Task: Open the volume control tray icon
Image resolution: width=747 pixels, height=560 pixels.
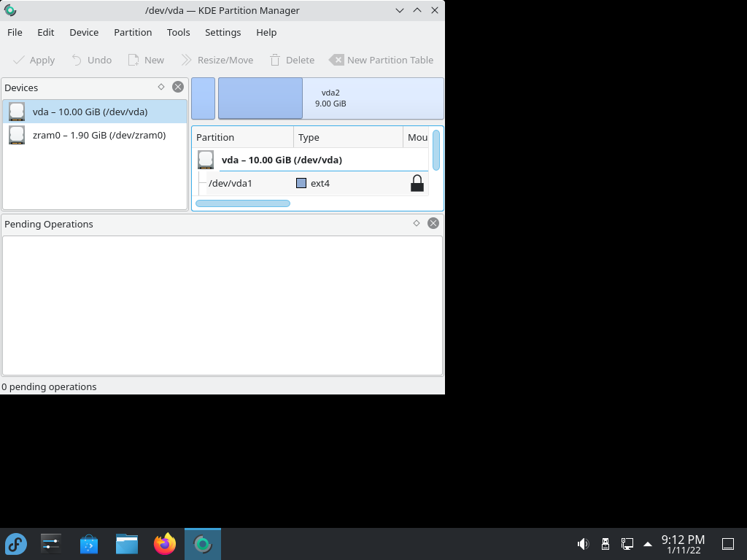Action: pyautogui.click(x=583, y=544)
